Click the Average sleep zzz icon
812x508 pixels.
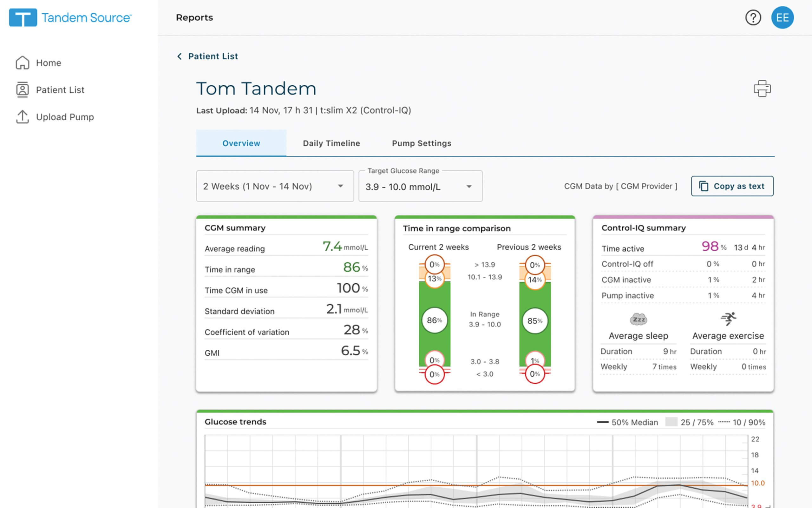[638, 319]
